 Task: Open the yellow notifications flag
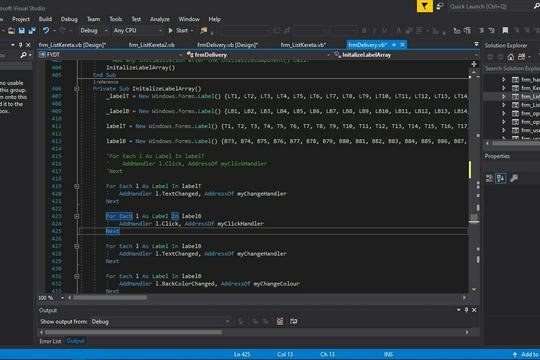pos(425,6)
